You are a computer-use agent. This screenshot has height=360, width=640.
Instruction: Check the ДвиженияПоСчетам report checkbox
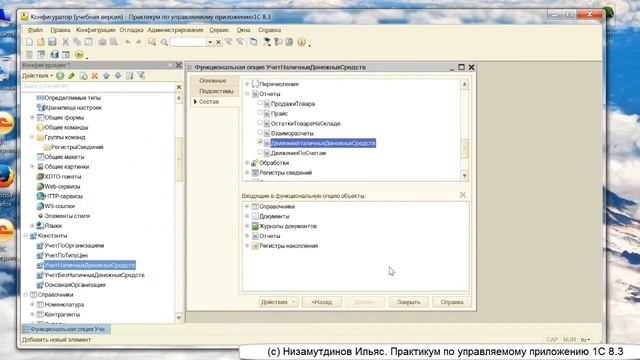point(260,152)
